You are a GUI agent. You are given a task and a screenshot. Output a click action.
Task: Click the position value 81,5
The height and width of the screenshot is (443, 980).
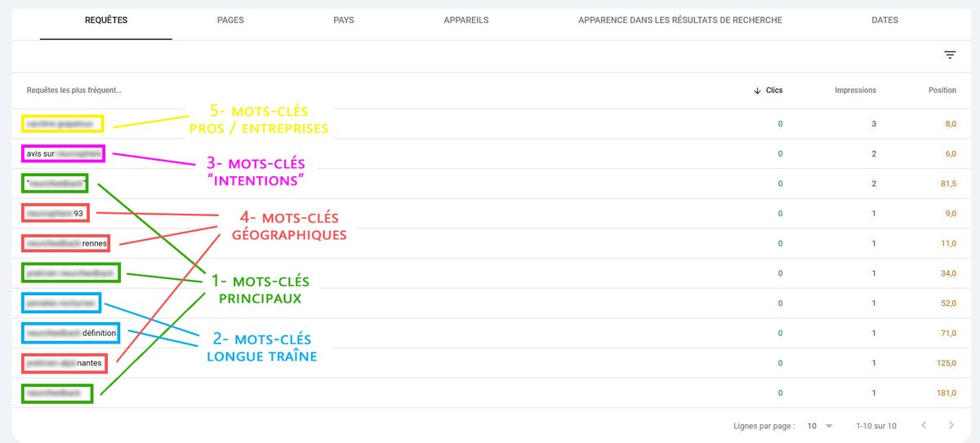[x=947, y=184]
